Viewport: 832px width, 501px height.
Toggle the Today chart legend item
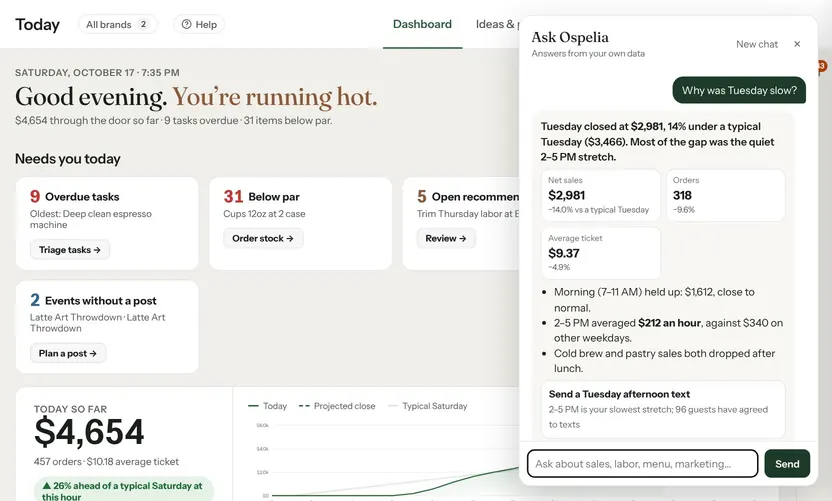[x=267, y=406]
